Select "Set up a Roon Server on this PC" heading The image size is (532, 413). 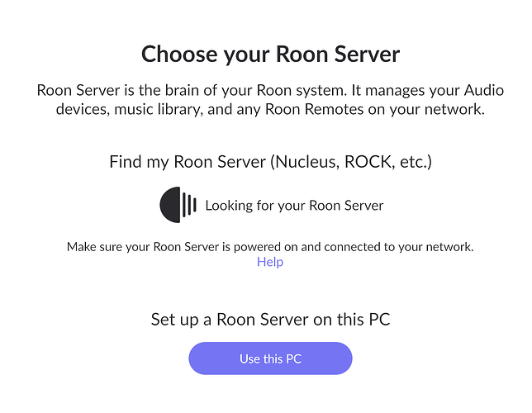[270, 319]
